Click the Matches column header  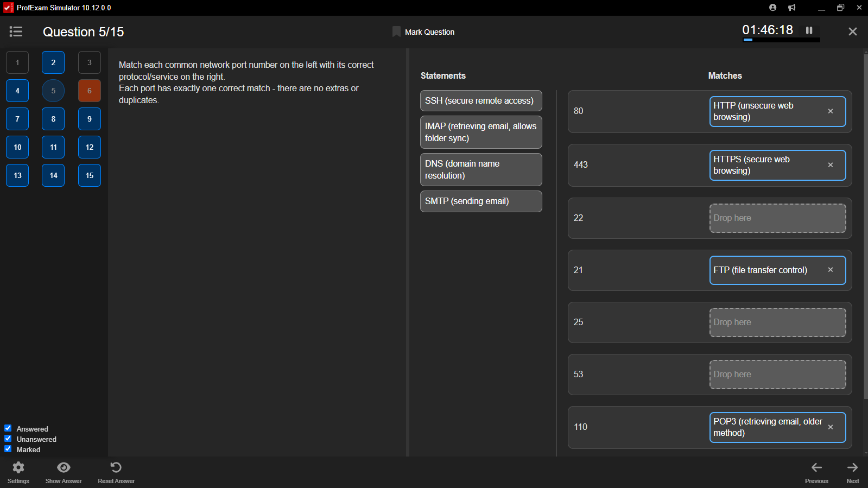725,76
